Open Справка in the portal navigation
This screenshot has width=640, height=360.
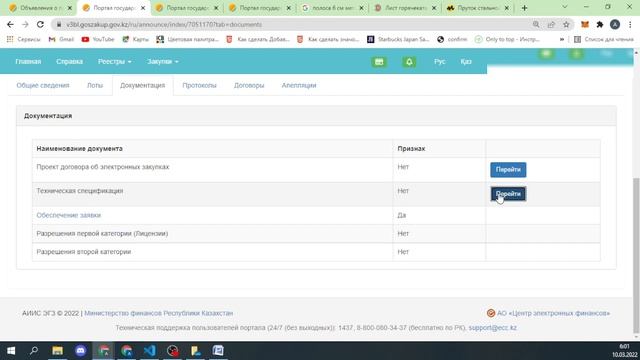click(69, 62)
